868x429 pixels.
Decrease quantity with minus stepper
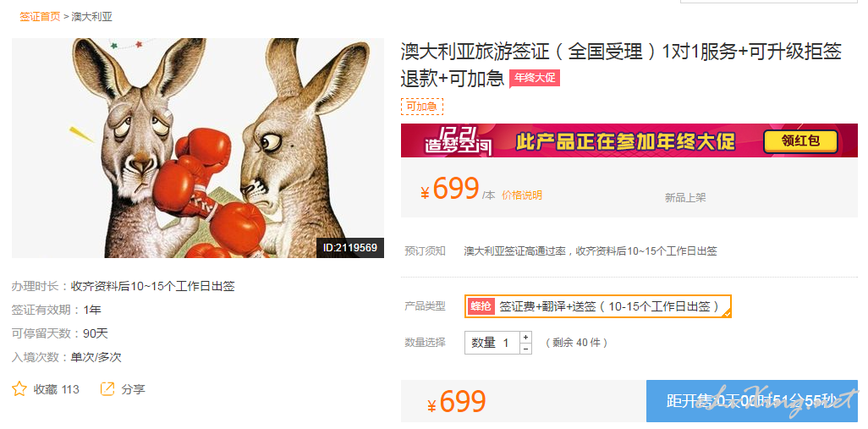[x=526, y=349]
